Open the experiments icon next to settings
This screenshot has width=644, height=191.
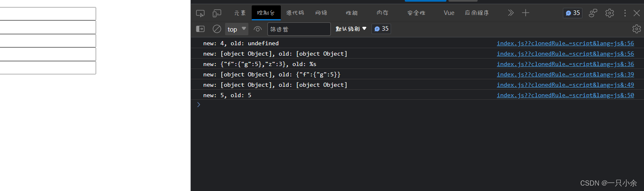(593, 13)
